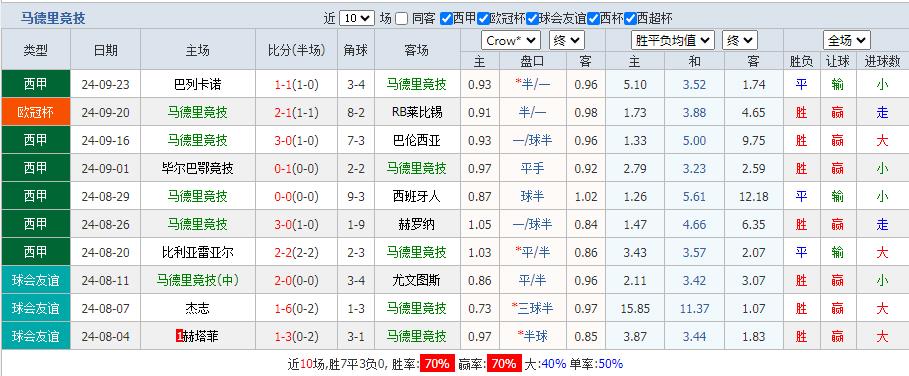Click the 1-3(0-2) score versus 赫塔菲
The width and height of the screenshot is (909, 376).
coord(296,336)
